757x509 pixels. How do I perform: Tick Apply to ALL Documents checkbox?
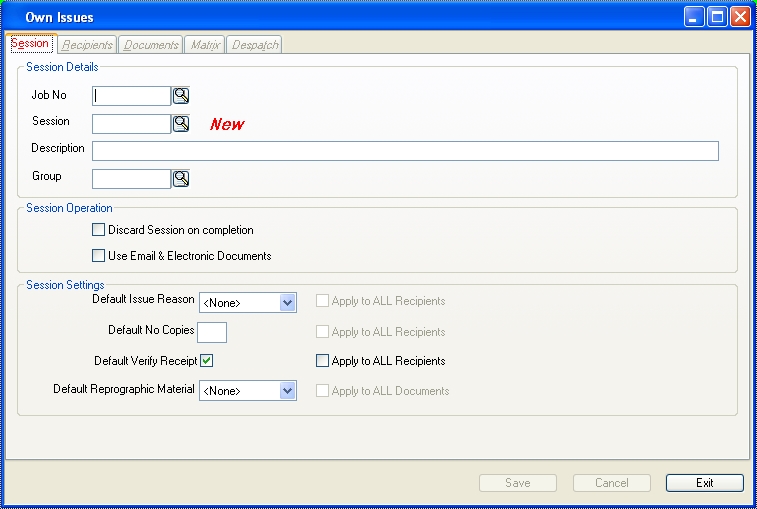[322, 391]
